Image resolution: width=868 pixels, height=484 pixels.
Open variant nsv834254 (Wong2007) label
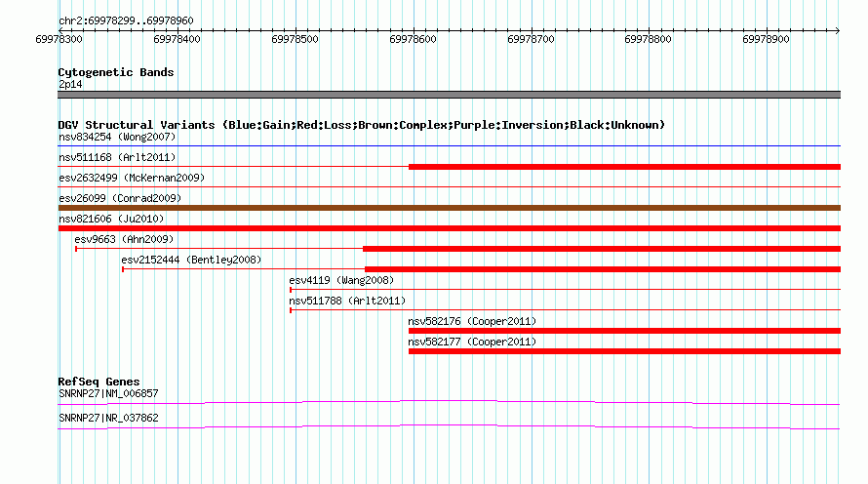(117, 137)
